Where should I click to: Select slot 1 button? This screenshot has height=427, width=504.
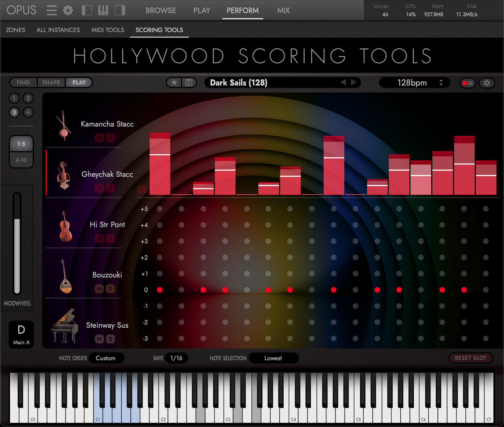pyautogui.click(x=14, y=98)
